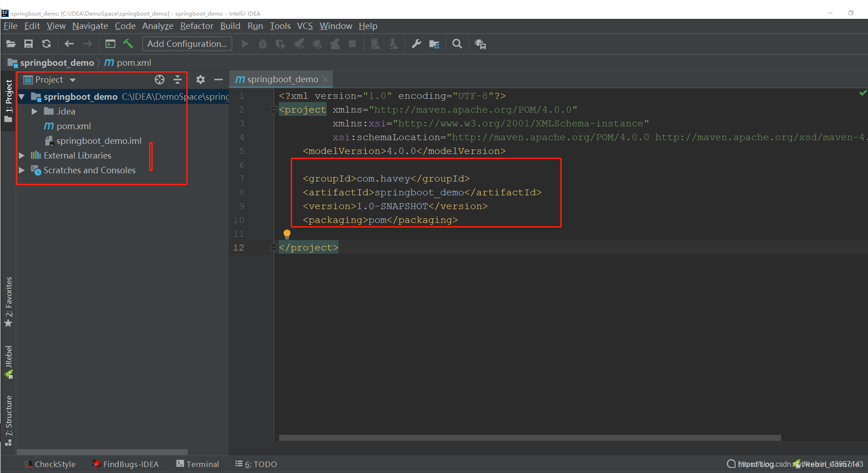868x473 pixels.
Task: Expand the .idea folder
Action: (x=34, y=111)
